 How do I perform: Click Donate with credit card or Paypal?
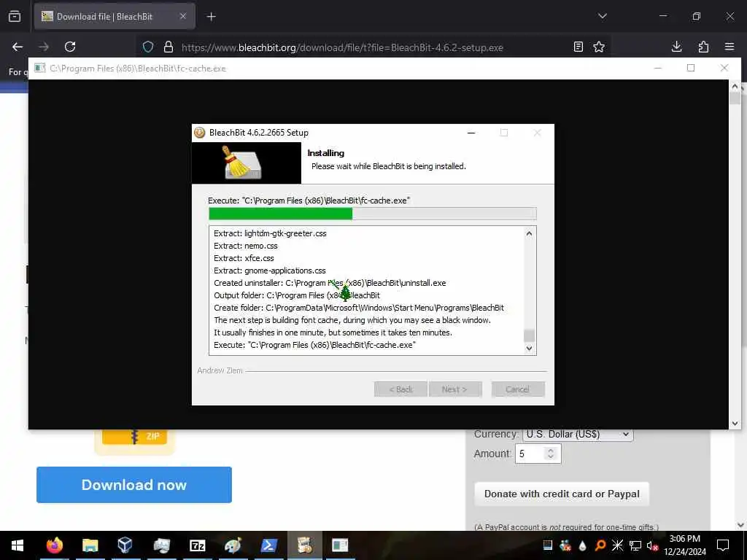click(562, 494)
